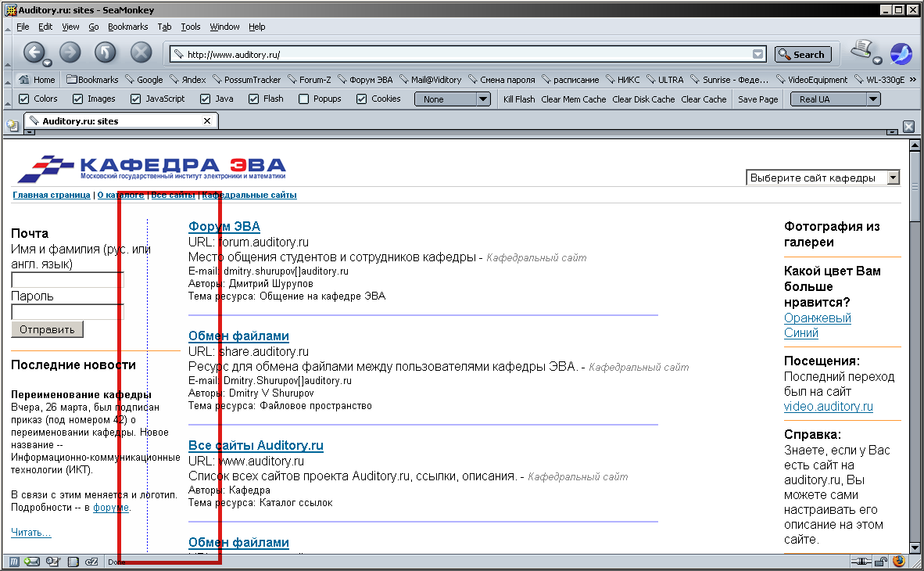The image size is (924, 571).
Task: Open the video.auditory.ru link
Action: [x=828, y=407]
